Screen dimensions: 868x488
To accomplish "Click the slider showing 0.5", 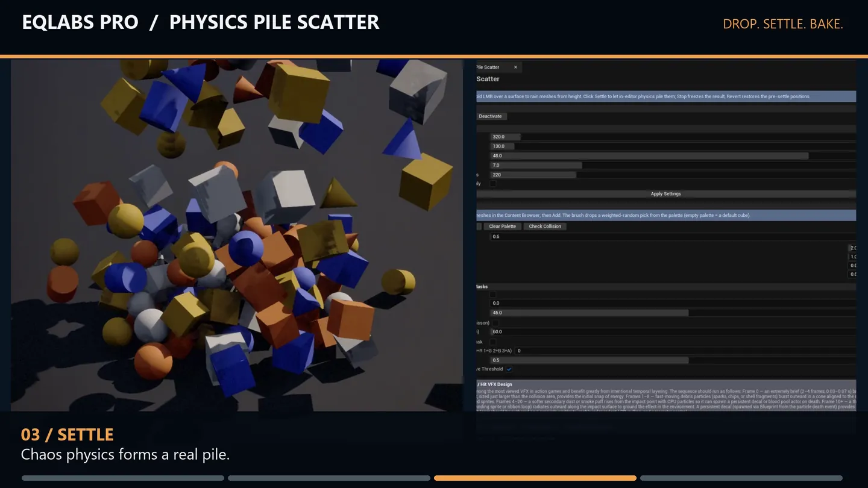I will 673,360.
